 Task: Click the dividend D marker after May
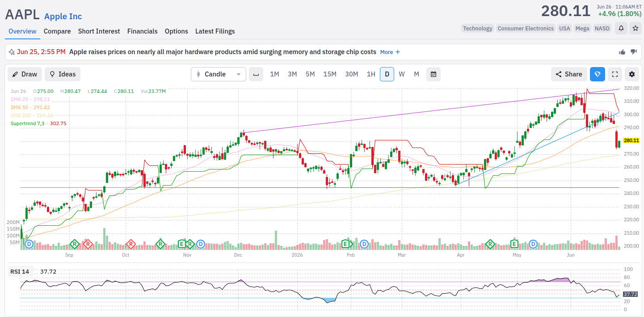[x=533, y=244]
